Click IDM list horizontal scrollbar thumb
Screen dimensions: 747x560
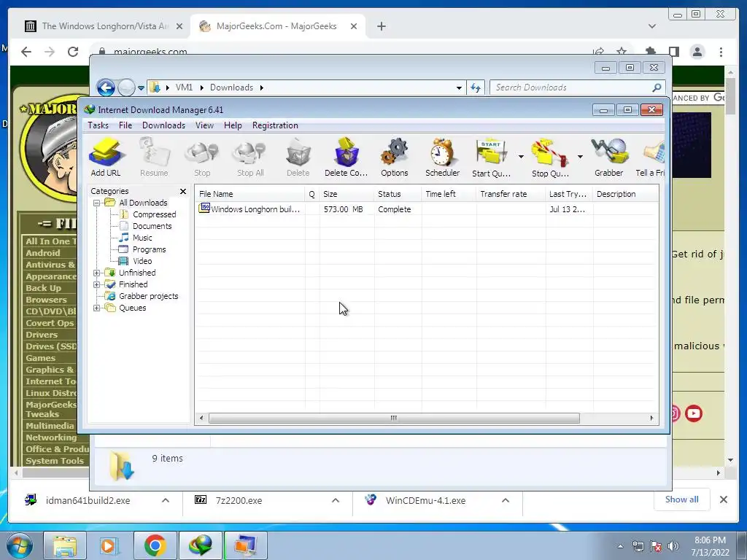click(x=394, y=418)
